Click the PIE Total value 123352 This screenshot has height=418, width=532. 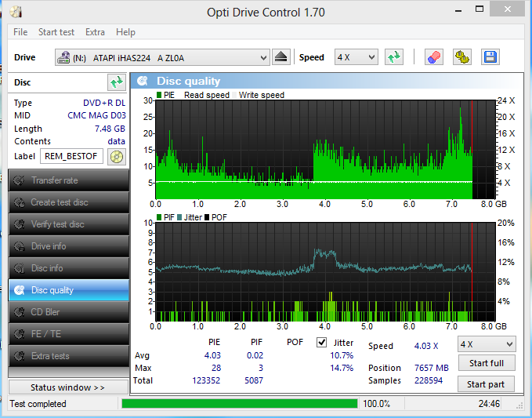[206, 380]
